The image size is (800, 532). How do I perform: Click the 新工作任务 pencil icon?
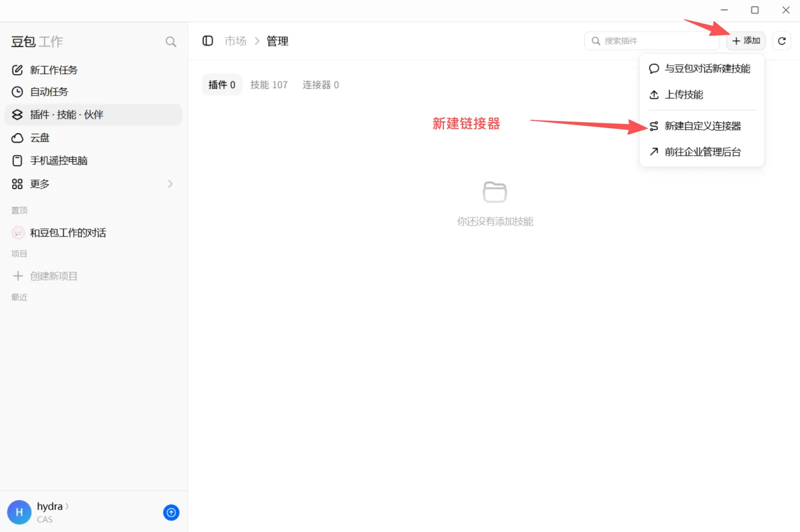tap(17, 70)
